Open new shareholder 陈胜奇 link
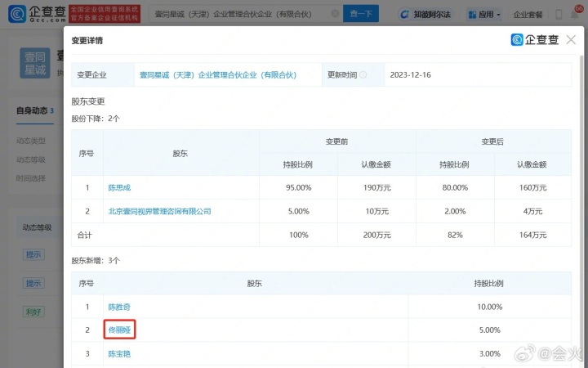 (x=119, y=307)
